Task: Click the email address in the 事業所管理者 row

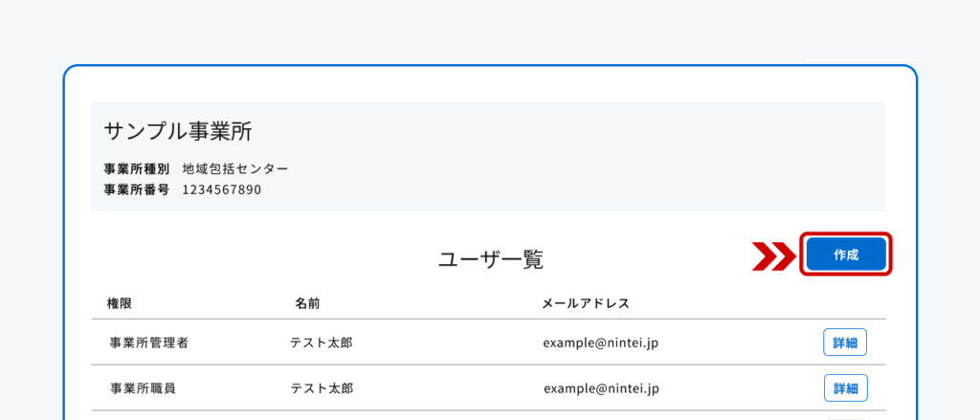Action: click(x=601, y=343)
